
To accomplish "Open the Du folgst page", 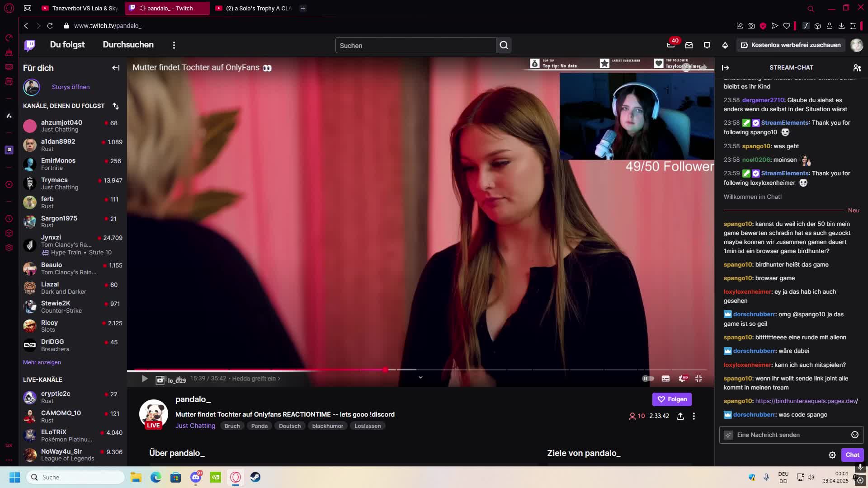I will click(67, 45).
